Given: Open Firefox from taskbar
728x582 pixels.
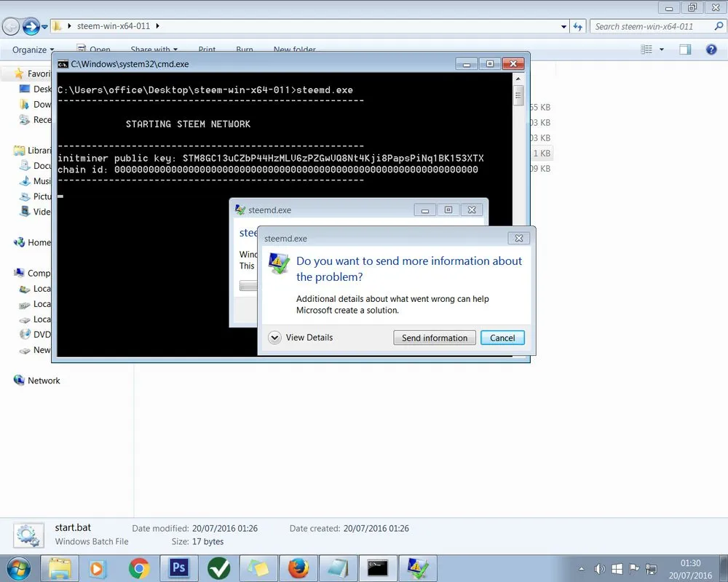Looking at the screenshot, I should [298, 568].
